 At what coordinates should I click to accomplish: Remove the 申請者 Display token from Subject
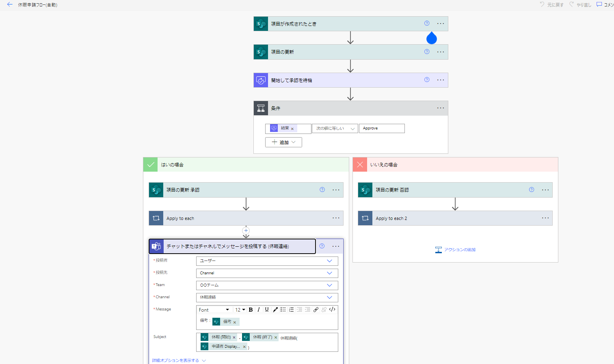pyautogui.click(x=244, y=347)
